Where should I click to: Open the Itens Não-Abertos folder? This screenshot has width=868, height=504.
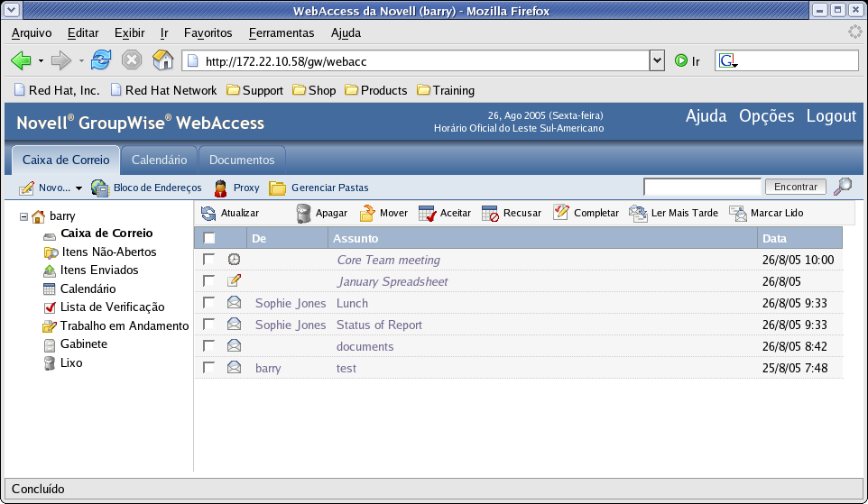click(109, 252)
